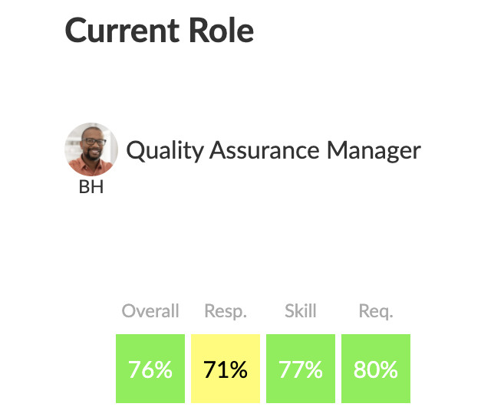Click the Overall column label
Screen dimensions: 504x420
(x=150, y=311)
